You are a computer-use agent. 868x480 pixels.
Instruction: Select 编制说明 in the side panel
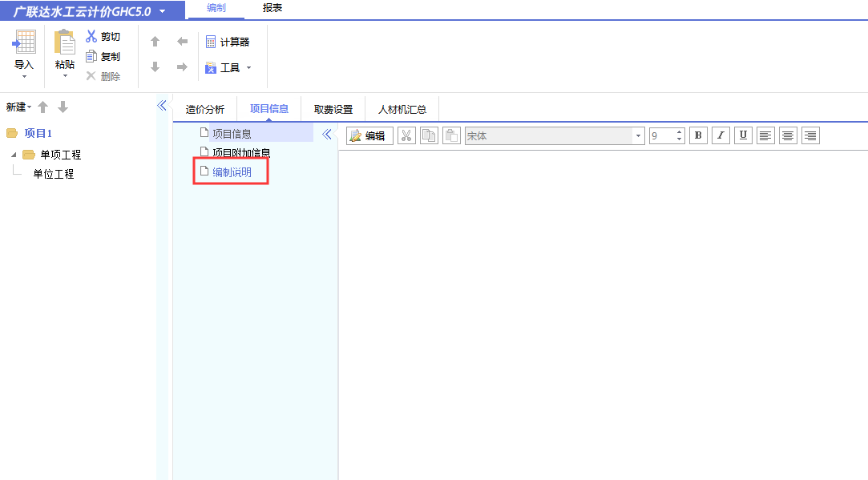231,171
